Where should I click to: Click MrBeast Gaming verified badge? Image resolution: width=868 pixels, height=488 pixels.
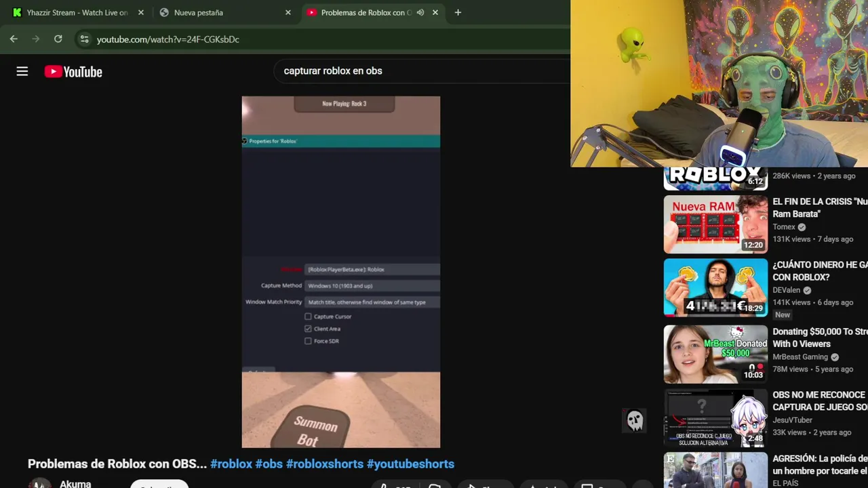pos(835,357)
